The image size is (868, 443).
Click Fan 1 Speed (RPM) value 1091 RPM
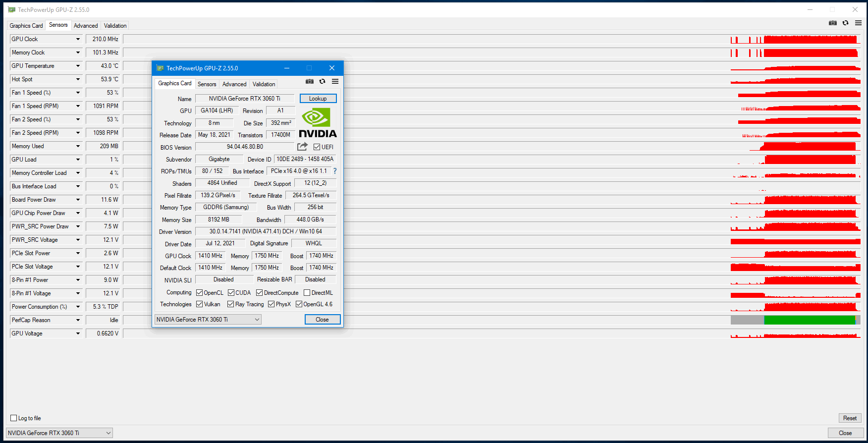click(x=103, y=106)
